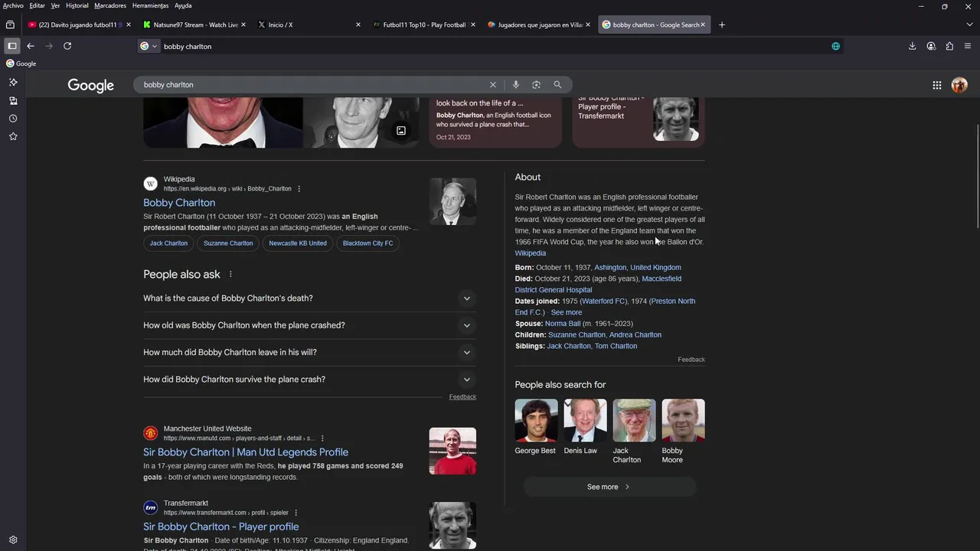Open the account profile toolbar icon
The height and width of the screenshot is (551, 980).
(931, 46)
